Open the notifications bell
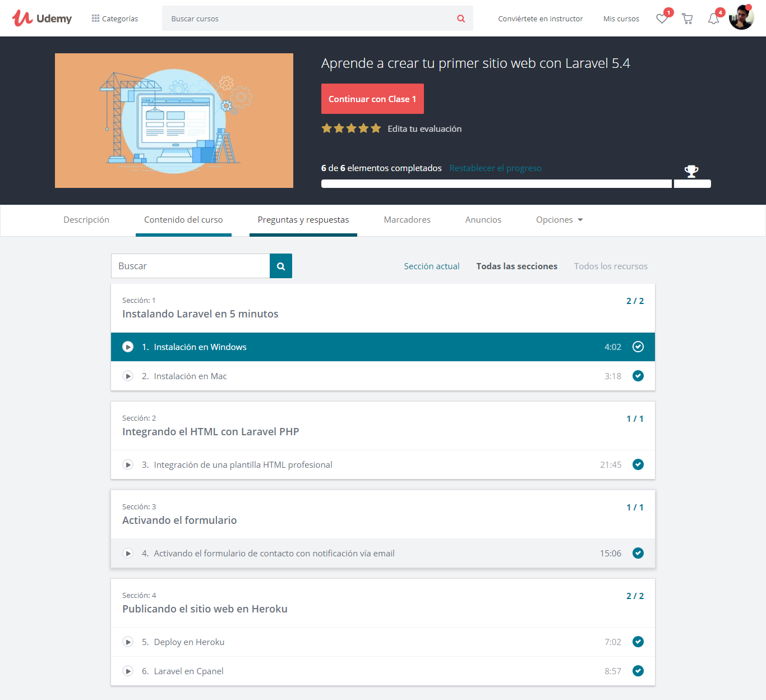The image size is (766, 700). (x=713, y=19)
